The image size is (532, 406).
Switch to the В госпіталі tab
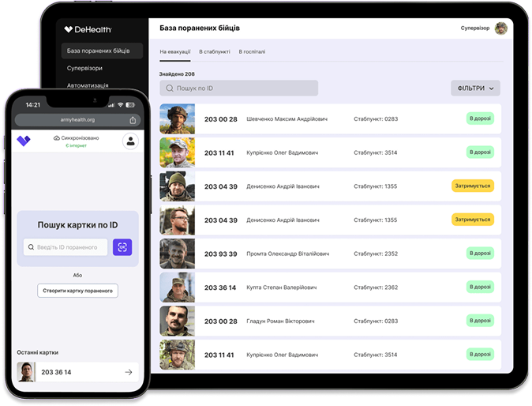click(x=252, y=52)
